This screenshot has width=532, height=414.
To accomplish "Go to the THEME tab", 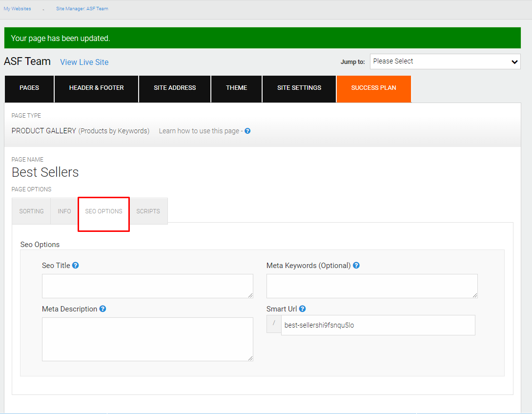I will (237, 88).
